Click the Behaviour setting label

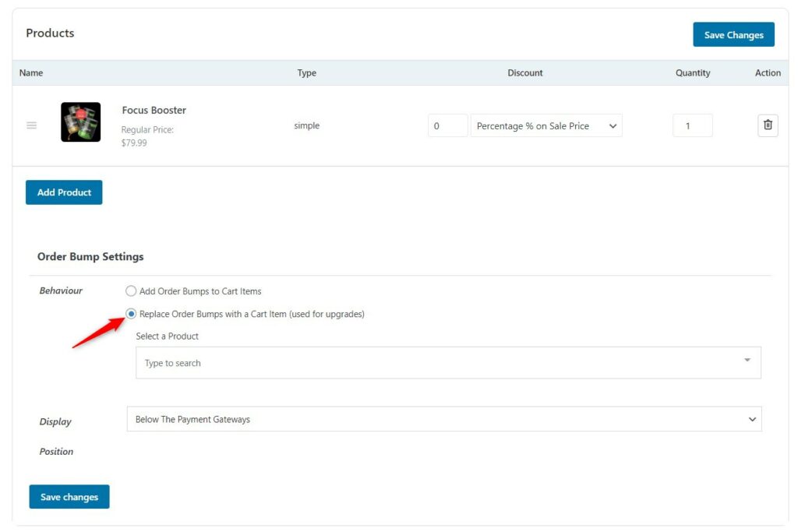coord(61,291)
